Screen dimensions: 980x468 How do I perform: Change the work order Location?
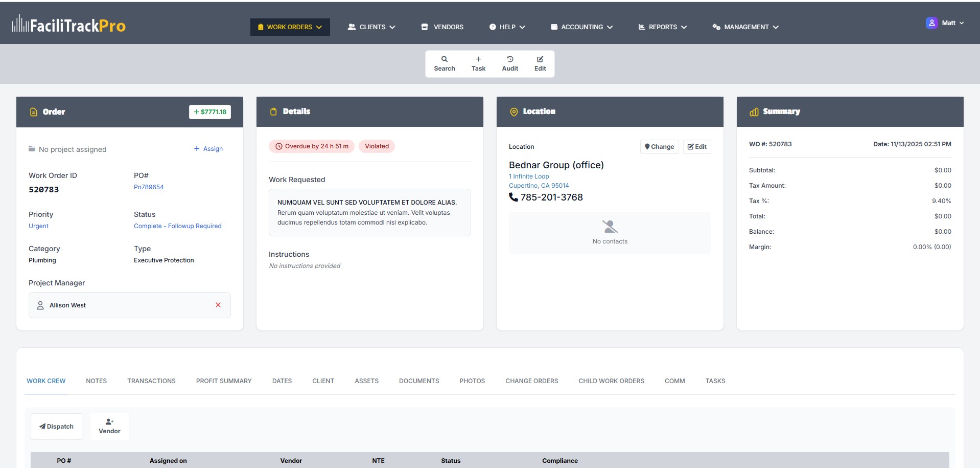coord(659,146)
